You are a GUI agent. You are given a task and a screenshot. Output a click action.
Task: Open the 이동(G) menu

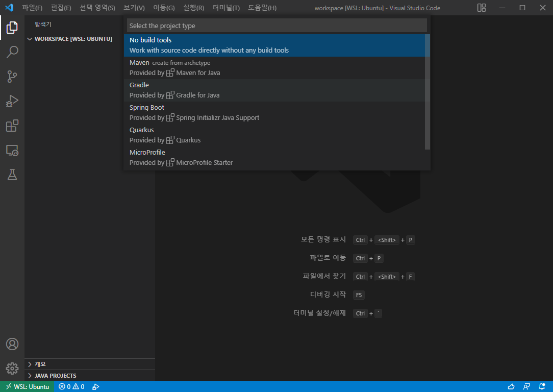pyautogui.click(x=164, y=8)
